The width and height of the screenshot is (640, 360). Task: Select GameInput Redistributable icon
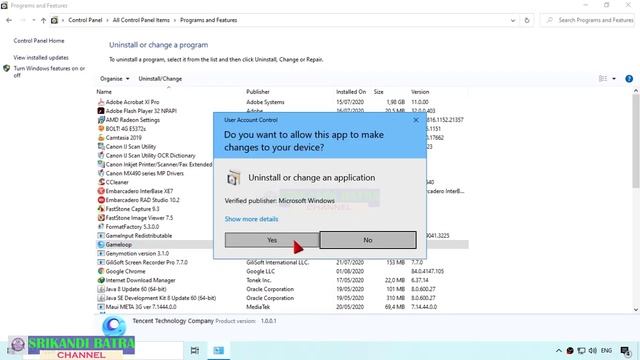pyautogui.click(x=101, y=236)
